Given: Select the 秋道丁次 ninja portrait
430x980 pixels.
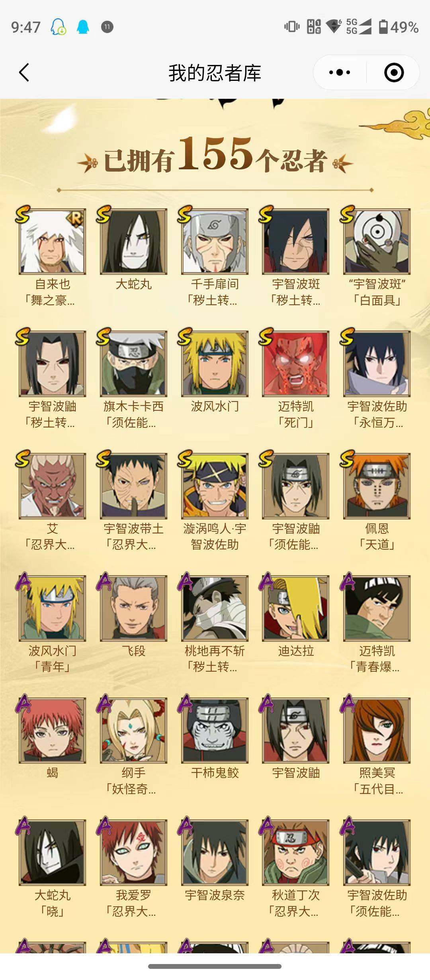Looking at the screenshot, I should click(296, 853).
